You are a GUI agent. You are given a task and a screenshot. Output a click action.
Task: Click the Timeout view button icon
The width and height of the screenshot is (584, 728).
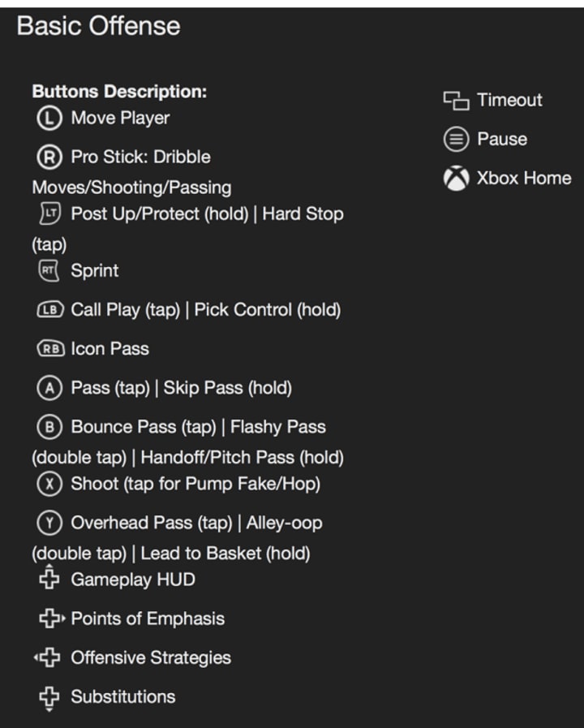456,101
